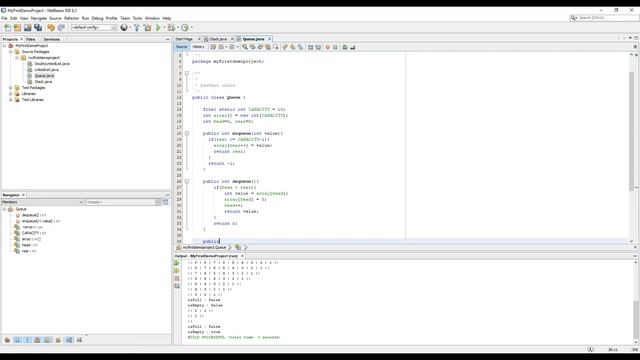
Task: Open the Tools menu
Action: tap(137, 18)
